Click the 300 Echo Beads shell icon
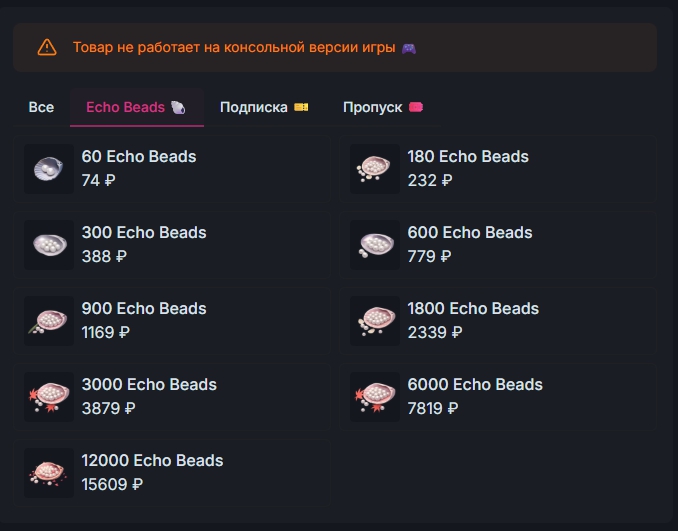This screenshot has width=678, height=531. pyautogui.click(x=49, y=245)
